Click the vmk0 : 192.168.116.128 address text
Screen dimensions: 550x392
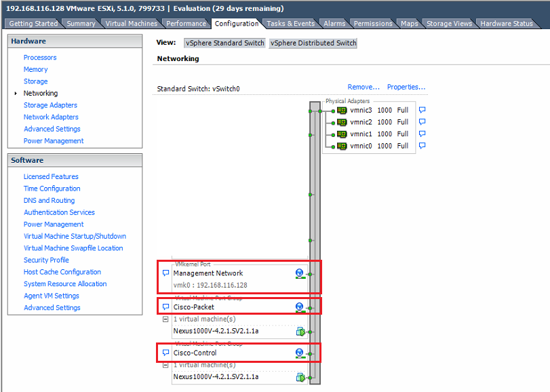pyautogui.click(x=210, y=286)
